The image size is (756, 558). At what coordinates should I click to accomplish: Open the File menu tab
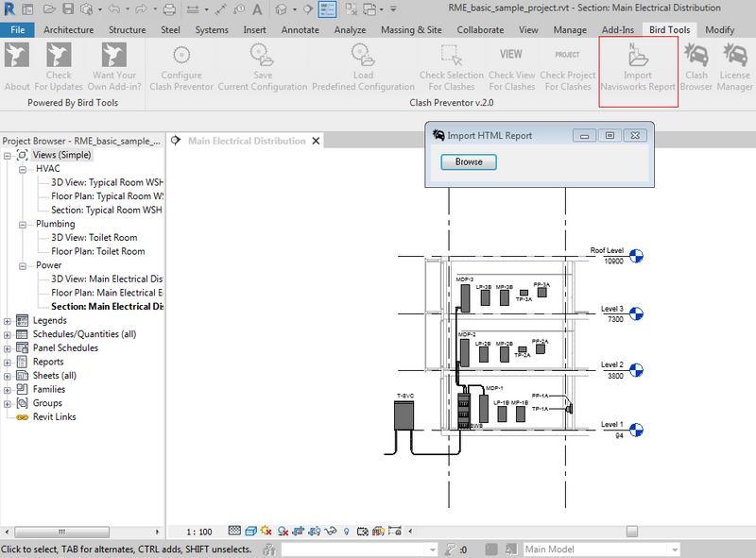17,30
